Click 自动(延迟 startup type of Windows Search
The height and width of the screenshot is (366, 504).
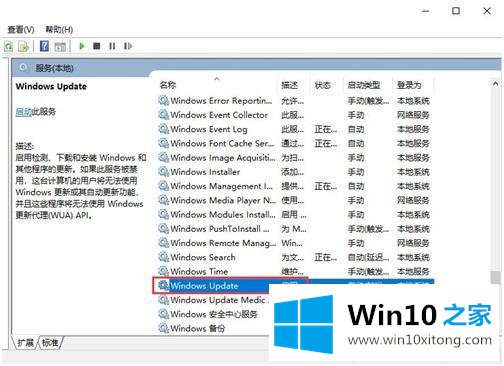[x=368, y=257]
